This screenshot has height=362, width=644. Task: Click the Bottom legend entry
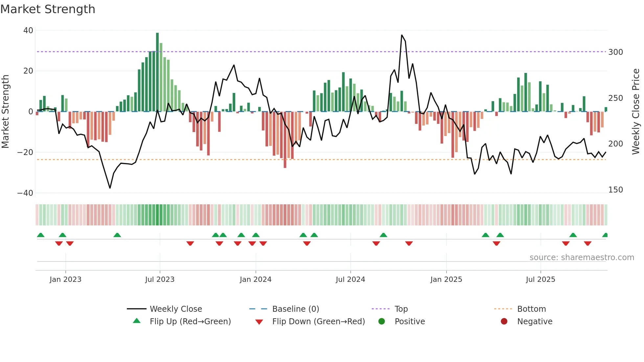(531, 309)
